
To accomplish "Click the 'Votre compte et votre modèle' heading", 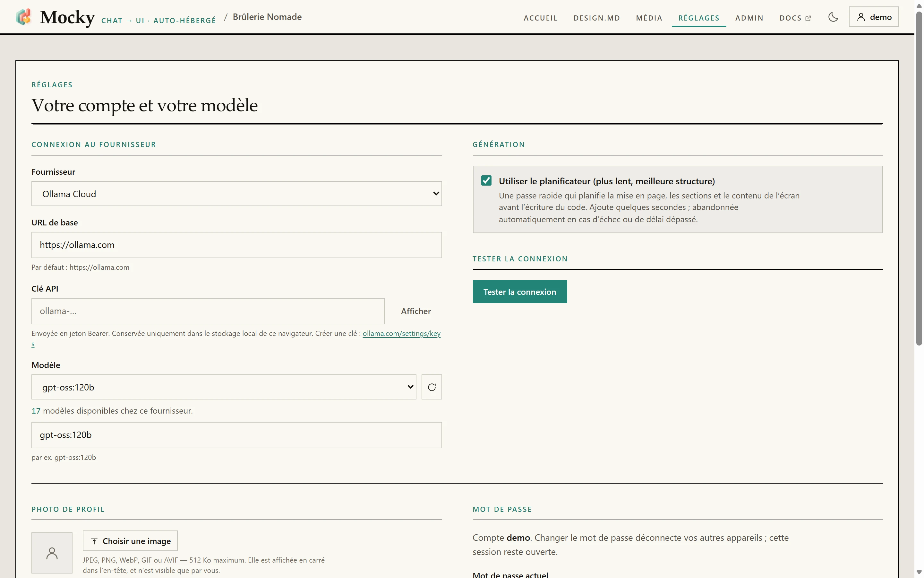I will coord(145,105).
